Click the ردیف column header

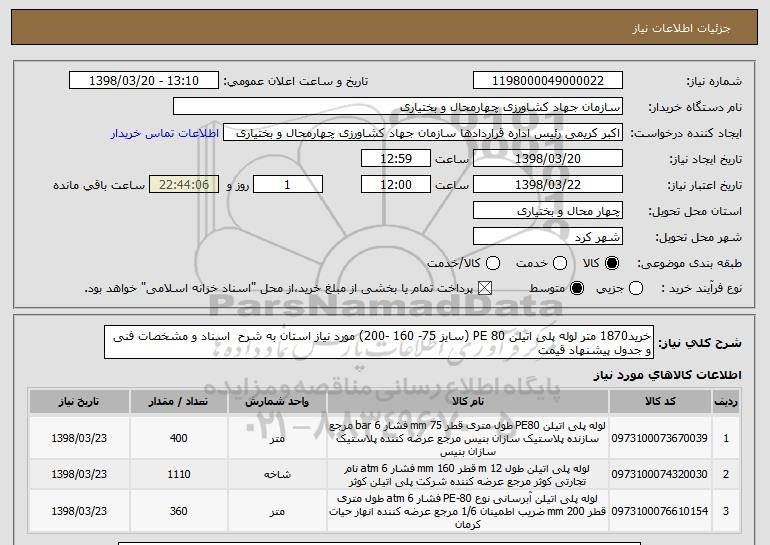coord(726,402)
